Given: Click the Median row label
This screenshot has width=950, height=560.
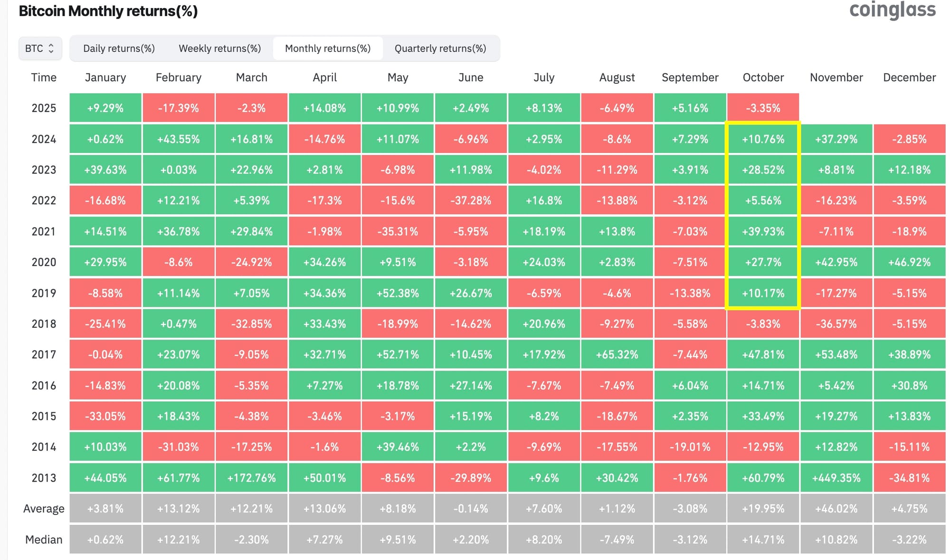Looking at the screenshot, I should coord(44,540).
